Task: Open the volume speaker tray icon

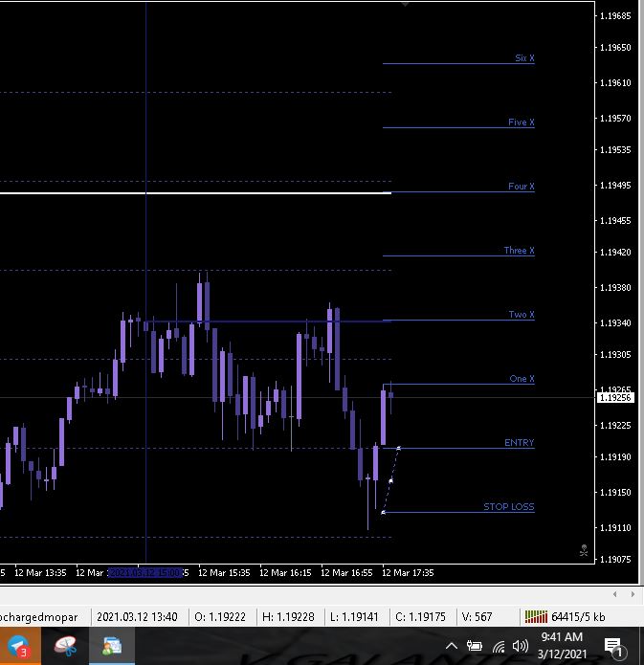Action: click(x=521, y=646)
